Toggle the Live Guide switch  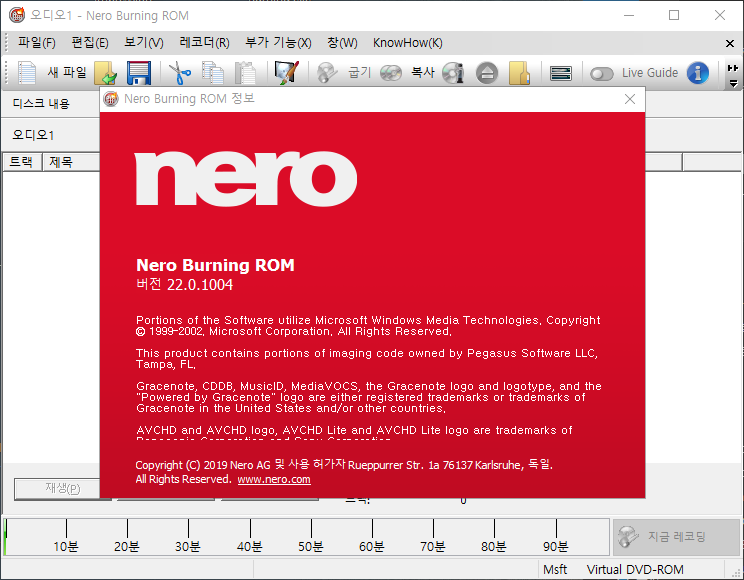tap(602, 74)
